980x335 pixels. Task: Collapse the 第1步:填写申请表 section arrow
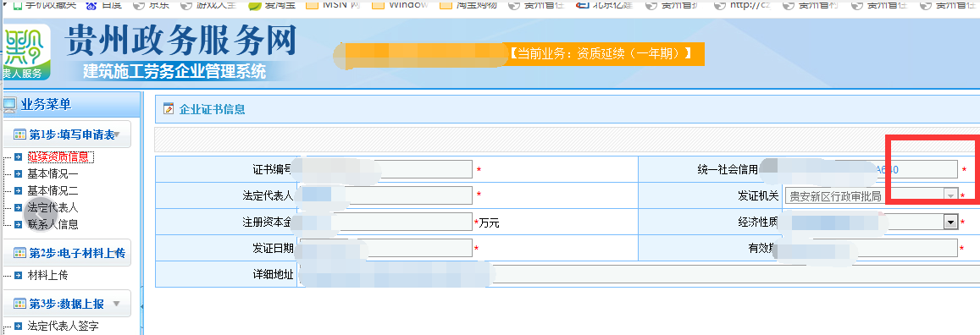click(117, 135)
